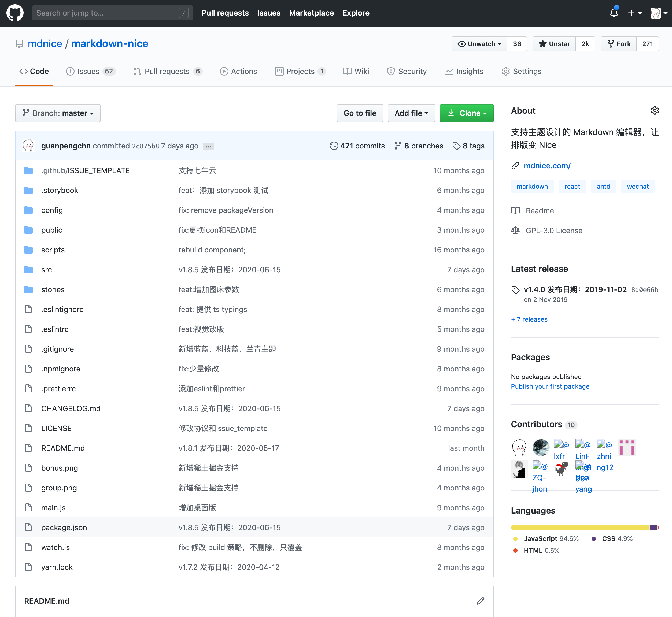Open commit hash 2c875b8
This screenshot has width=672, height=617.
pyautogui.click(x=145, y=146)
